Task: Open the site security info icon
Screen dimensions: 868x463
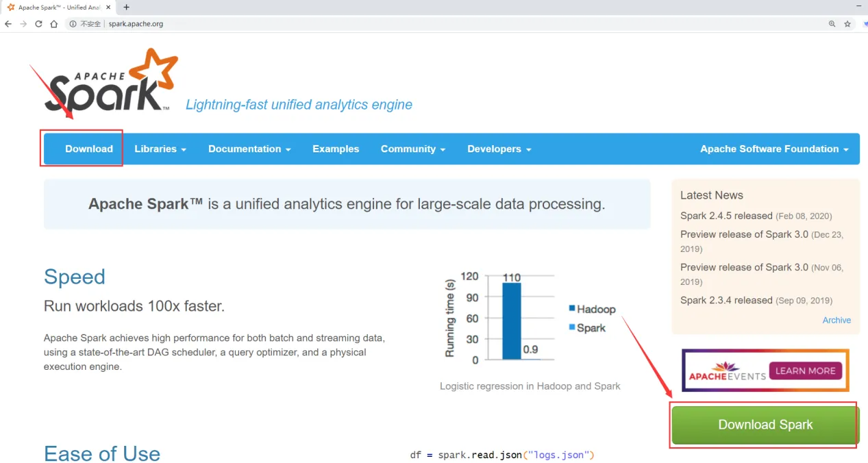Action: point(72,24)
